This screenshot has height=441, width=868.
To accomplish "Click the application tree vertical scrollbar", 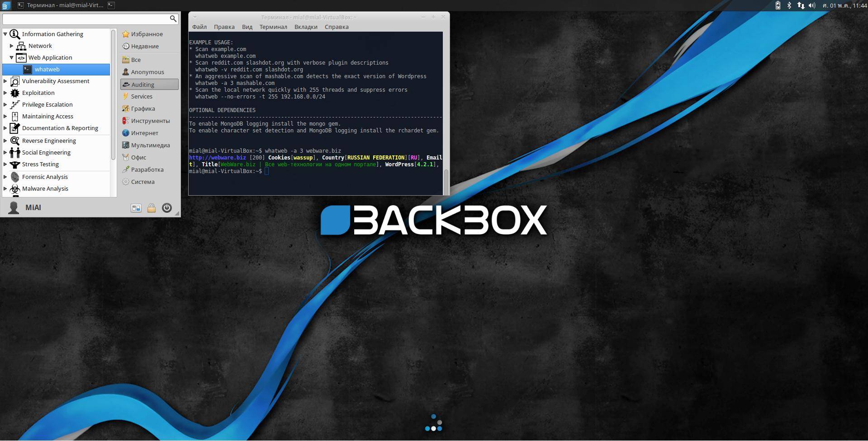I will click(113, 95).
